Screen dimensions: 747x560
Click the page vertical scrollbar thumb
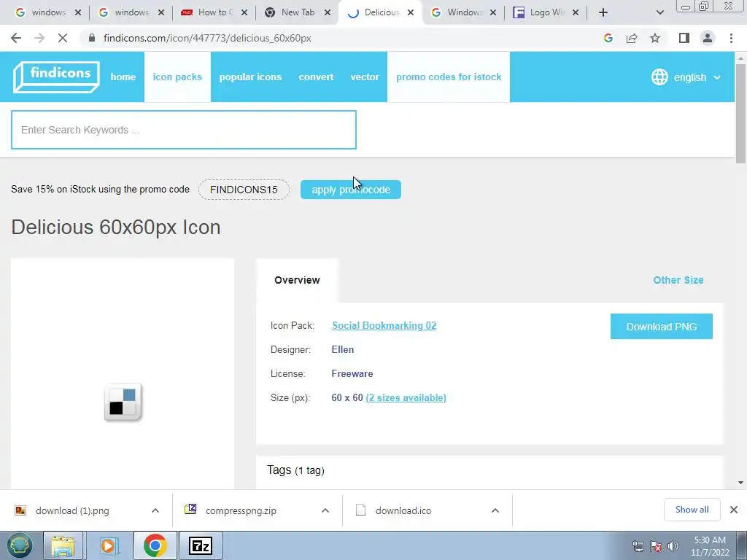(741, 113)
